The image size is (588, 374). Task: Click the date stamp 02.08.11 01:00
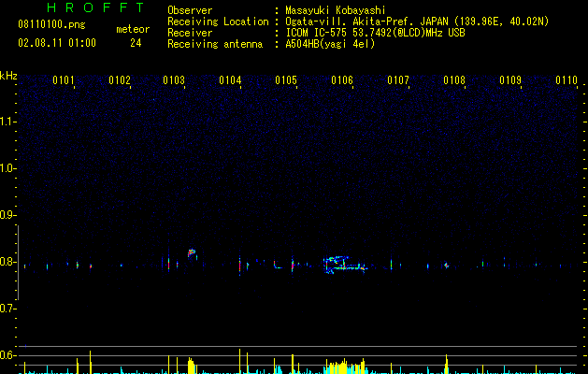pyautogui.click(x=57, y=43)
